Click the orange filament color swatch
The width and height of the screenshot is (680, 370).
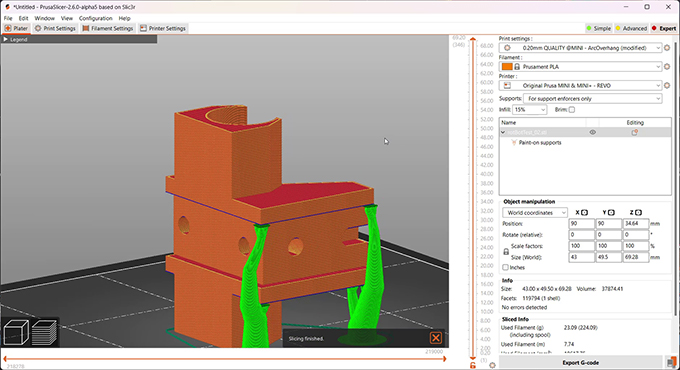(507, 66)
